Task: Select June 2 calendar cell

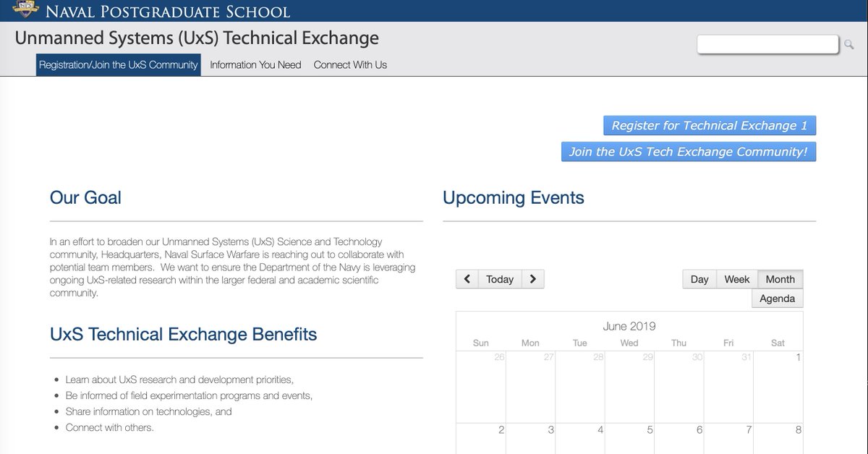Action: (480, 438)
